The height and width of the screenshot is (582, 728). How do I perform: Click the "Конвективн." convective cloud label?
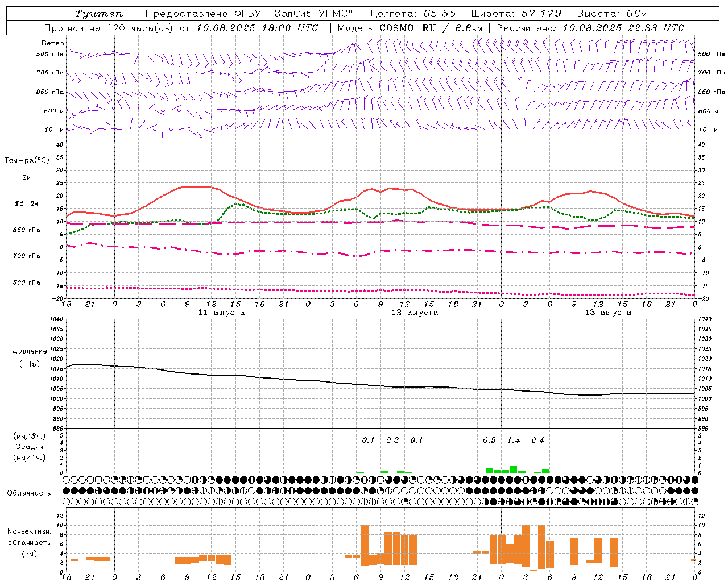point(30,531)
